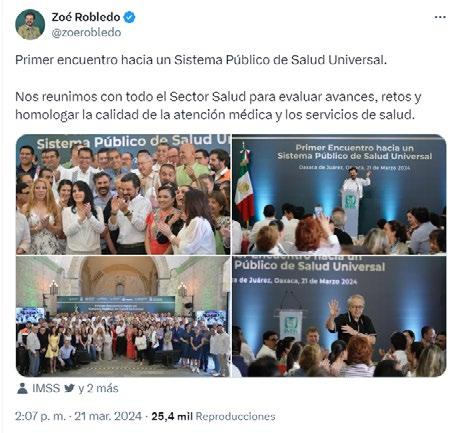This screenshot has height=433, width=456.
Task: Open the @zoerobledo handle link
Action: (86, 32)
